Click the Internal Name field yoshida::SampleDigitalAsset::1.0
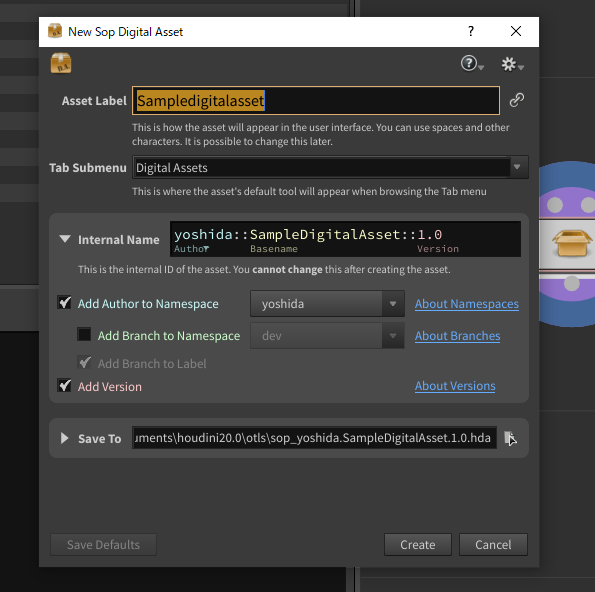The width and height of the screenshot is (595, 592). click(x=345, y=239)
